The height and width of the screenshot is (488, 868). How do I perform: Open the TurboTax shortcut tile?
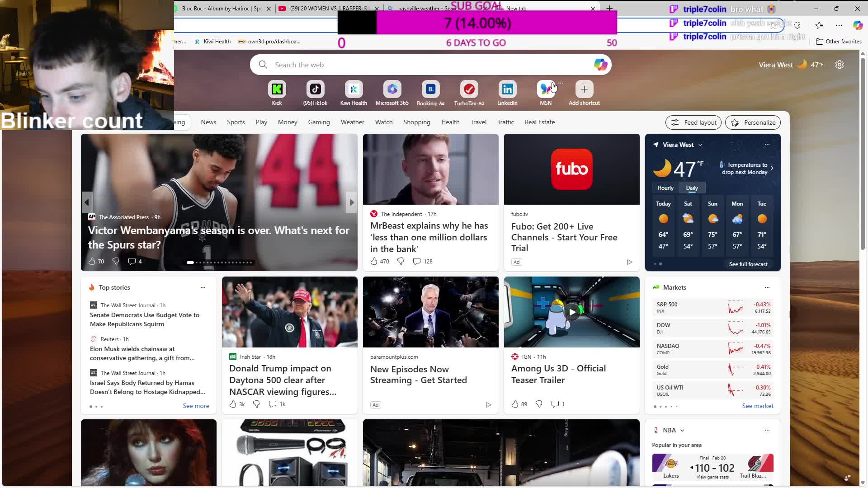coord(469,89)
